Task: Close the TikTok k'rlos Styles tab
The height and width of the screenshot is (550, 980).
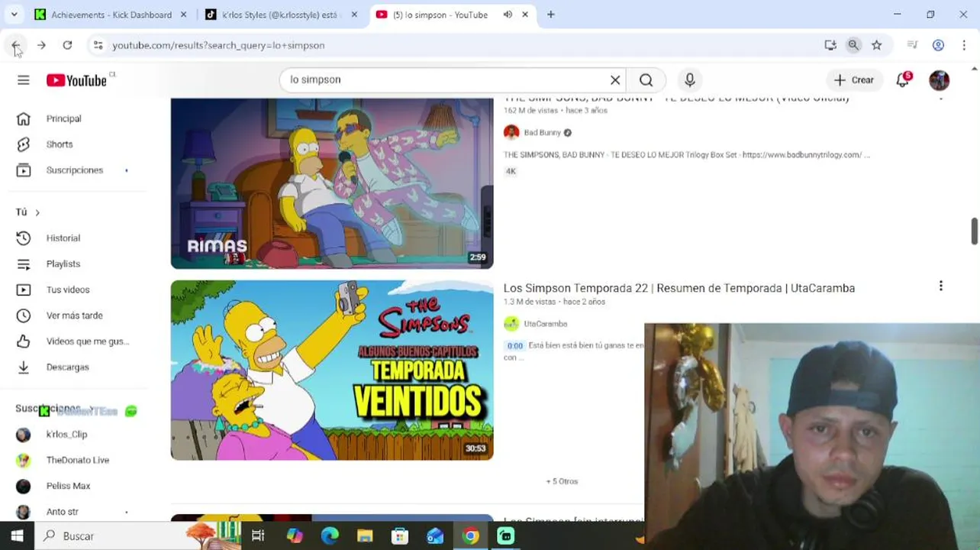Action: pos(354,15)
